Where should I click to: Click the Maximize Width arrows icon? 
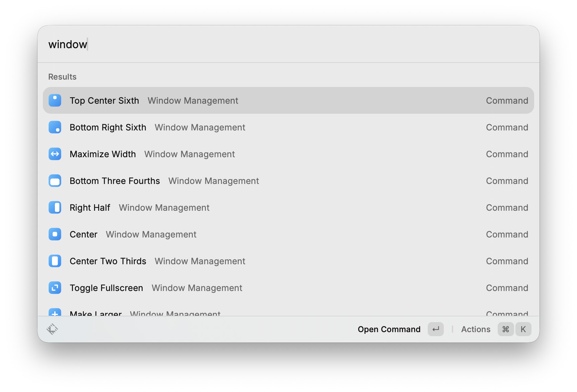coord(55,154)
